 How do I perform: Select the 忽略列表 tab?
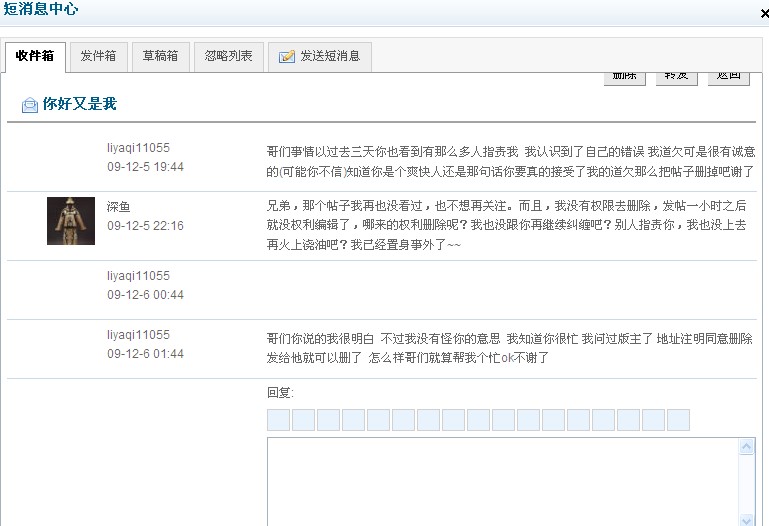(228, 57)
